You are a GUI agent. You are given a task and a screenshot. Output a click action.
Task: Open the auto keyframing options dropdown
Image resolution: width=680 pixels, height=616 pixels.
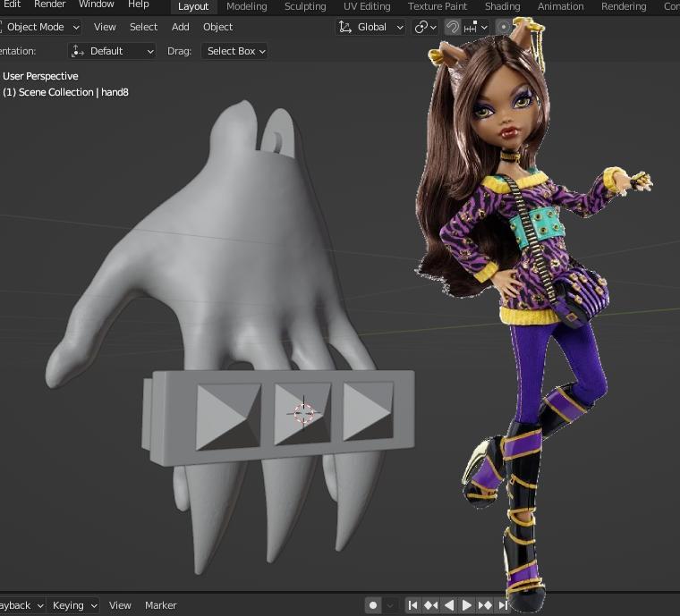[x=390, y=605]
